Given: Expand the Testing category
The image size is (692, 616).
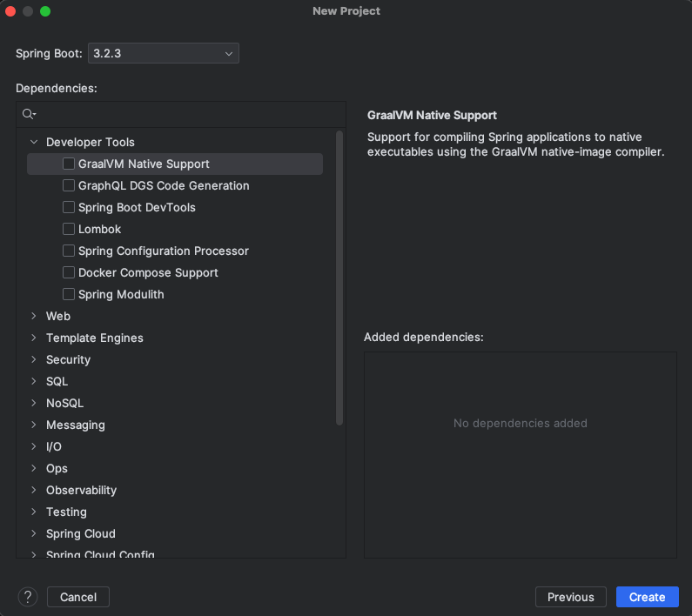Looking at the screenshot, I should click(34, 512).
